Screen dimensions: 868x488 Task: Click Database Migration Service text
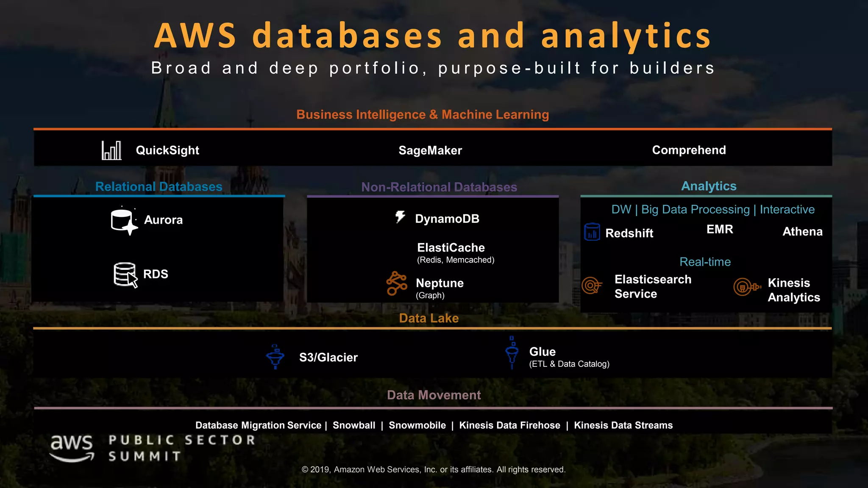coord(258,425)
